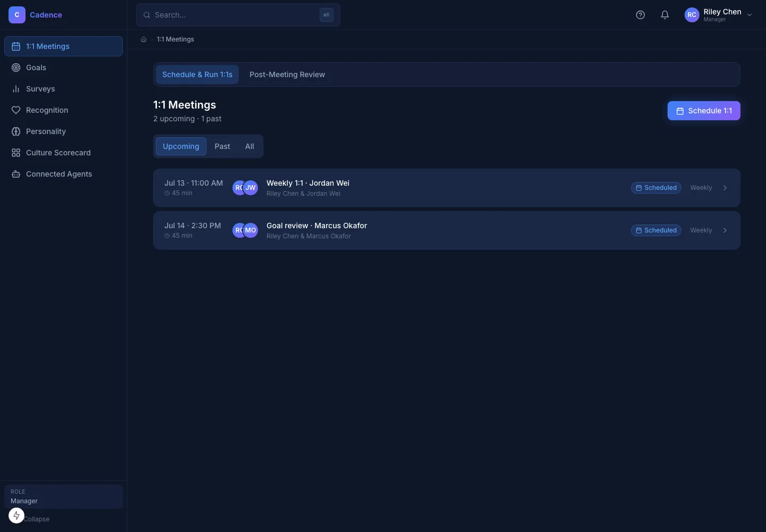Click the home breadcrumb icon
The height and width of the screenshot is (532, 766).
[144, 39]
